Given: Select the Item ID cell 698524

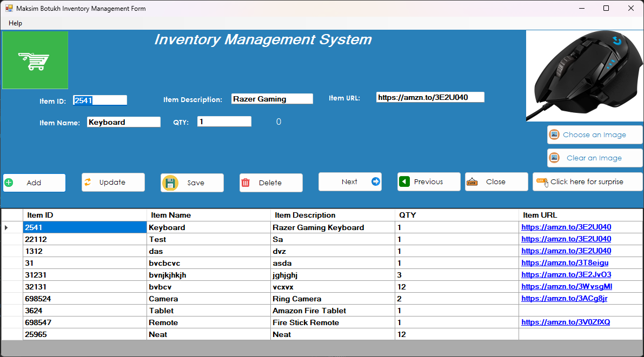Looking at the screenshot, I should tap(85, 299).
